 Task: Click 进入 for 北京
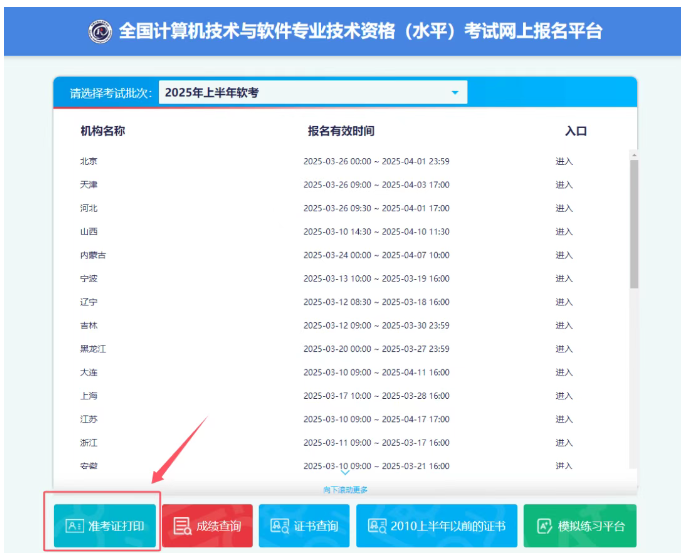pyautogui.click(x=564, y=161)
